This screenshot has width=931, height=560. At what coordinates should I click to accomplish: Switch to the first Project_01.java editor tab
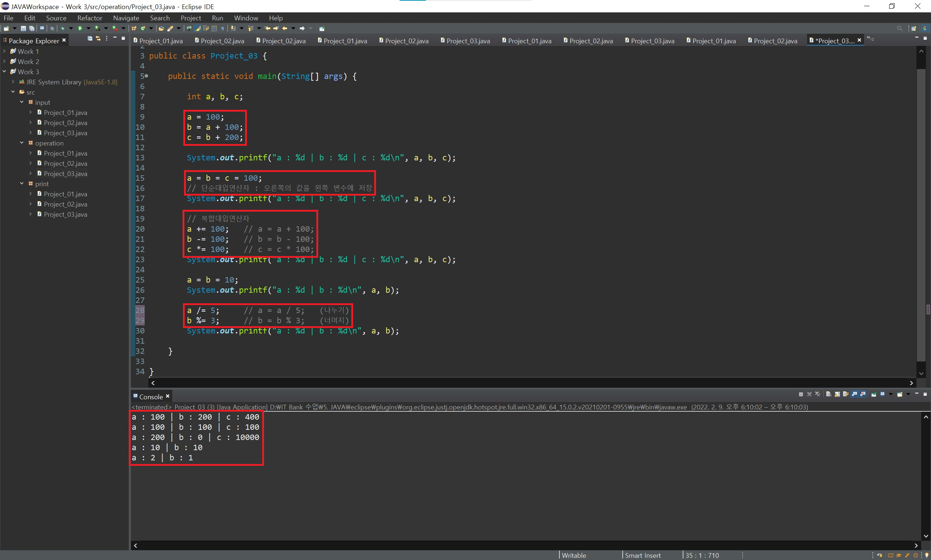pos(160,41)
